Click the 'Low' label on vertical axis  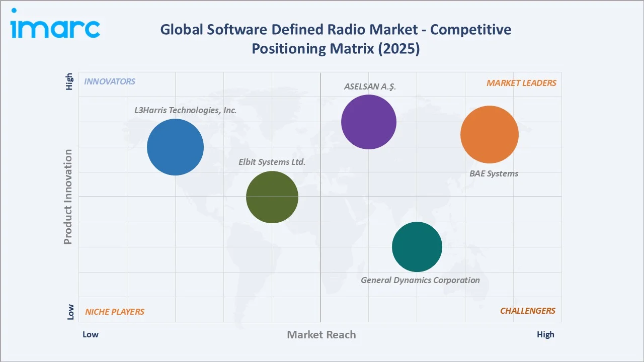[70, 312]
